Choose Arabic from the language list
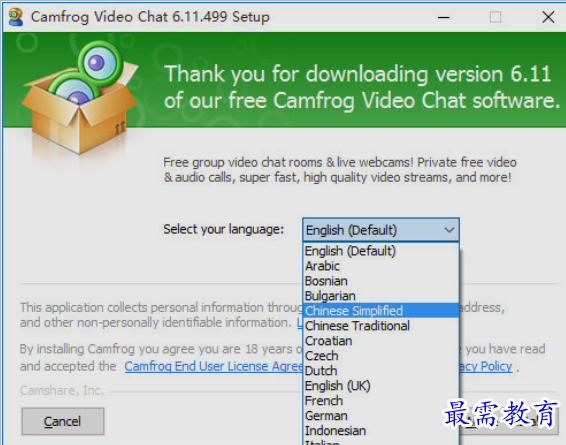This screenshot has width=566, height=445. click(x=381, y=266)
